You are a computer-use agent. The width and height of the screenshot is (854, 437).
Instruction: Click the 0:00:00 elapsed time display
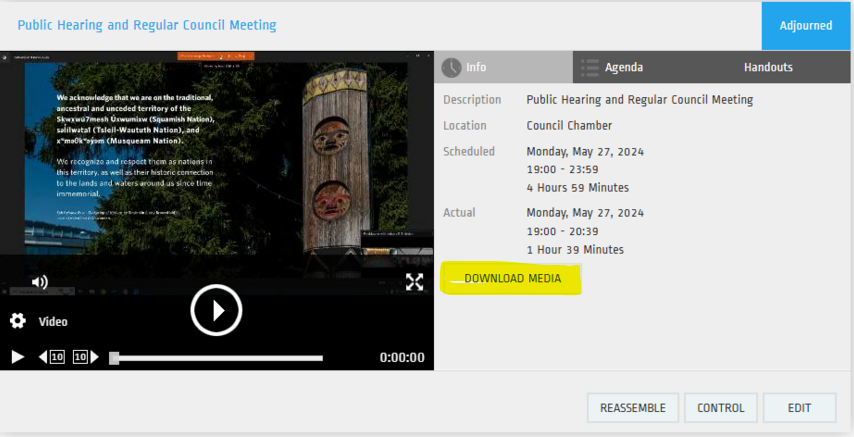402,357
